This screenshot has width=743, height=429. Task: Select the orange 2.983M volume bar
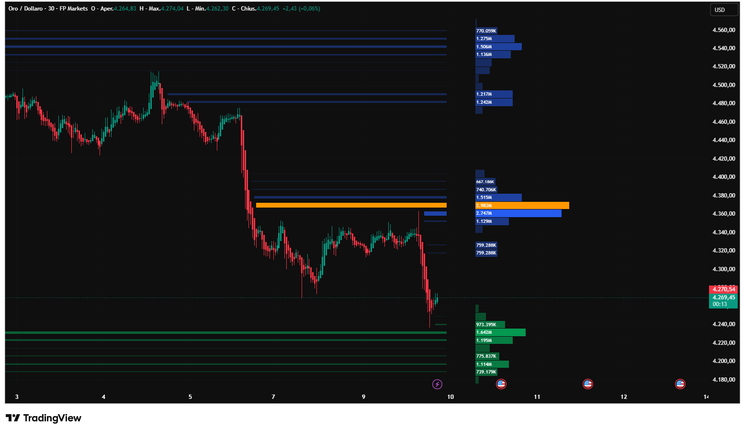522,206
